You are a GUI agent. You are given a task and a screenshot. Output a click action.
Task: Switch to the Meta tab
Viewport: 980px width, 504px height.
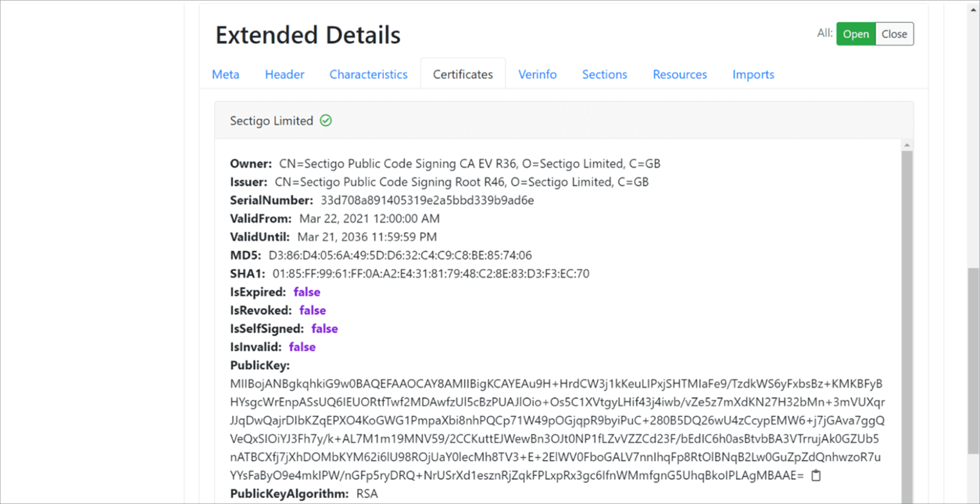225,75
